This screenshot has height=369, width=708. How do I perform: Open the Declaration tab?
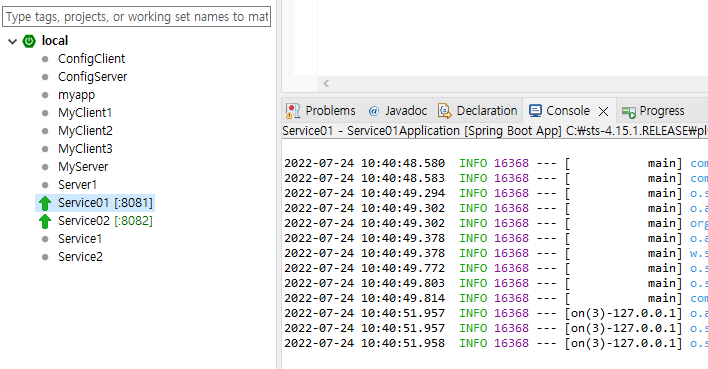point(487,111)
